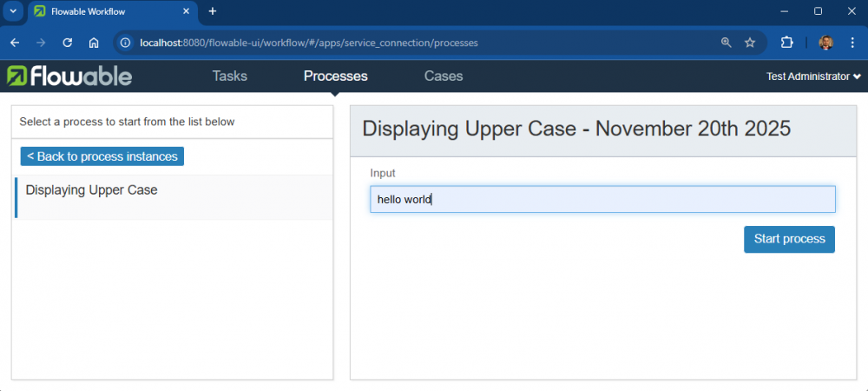
Task: Switch to the Tasks section
Action: pos(229,76)
